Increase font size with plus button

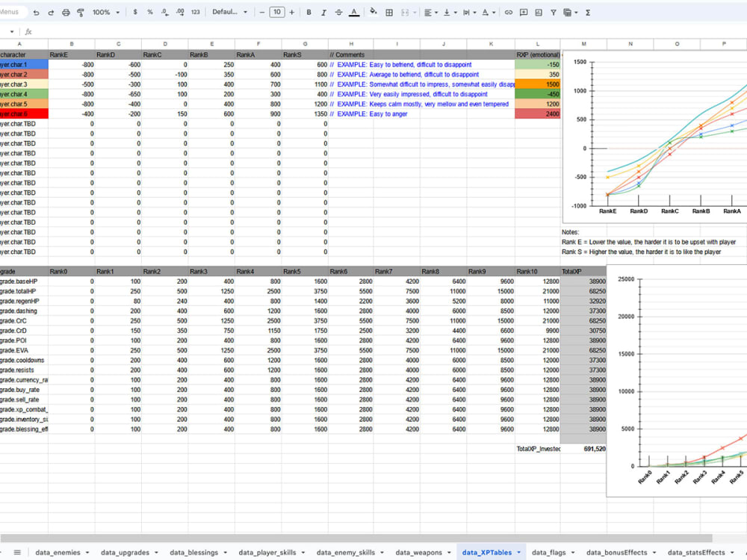(291, 13)
